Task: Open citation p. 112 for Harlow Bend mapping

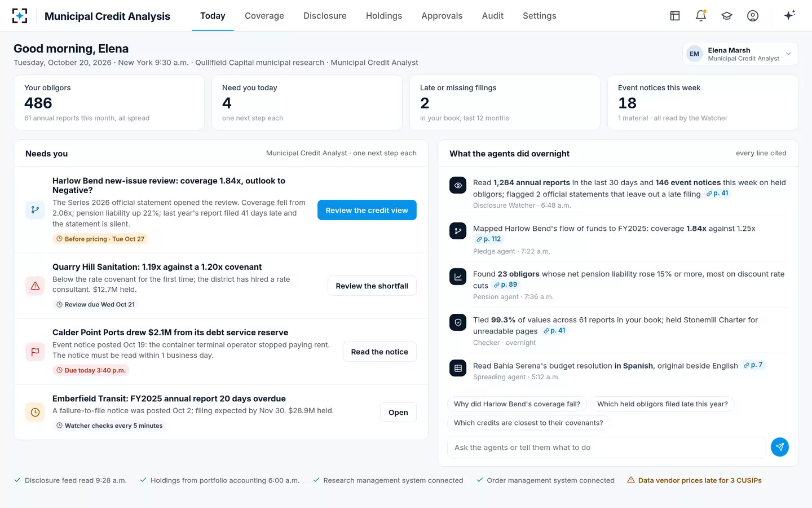Action: point(488,239)
